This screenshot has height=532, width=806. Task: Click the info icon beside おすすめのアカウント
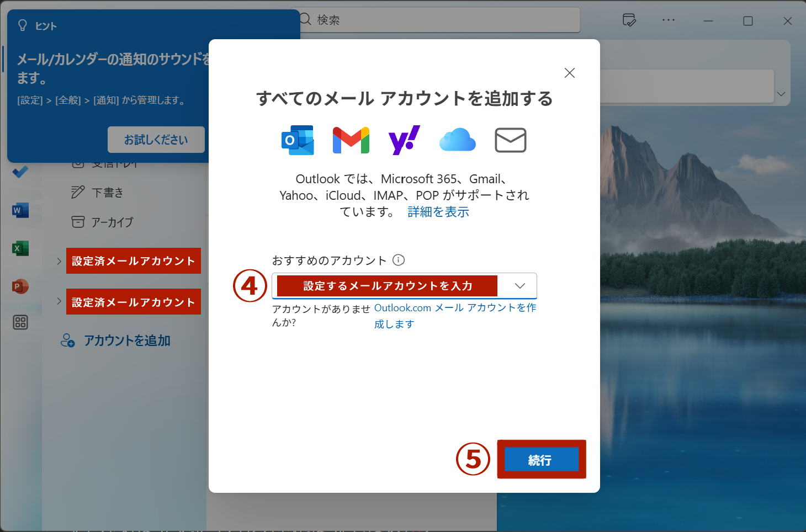tap(398, 260)
